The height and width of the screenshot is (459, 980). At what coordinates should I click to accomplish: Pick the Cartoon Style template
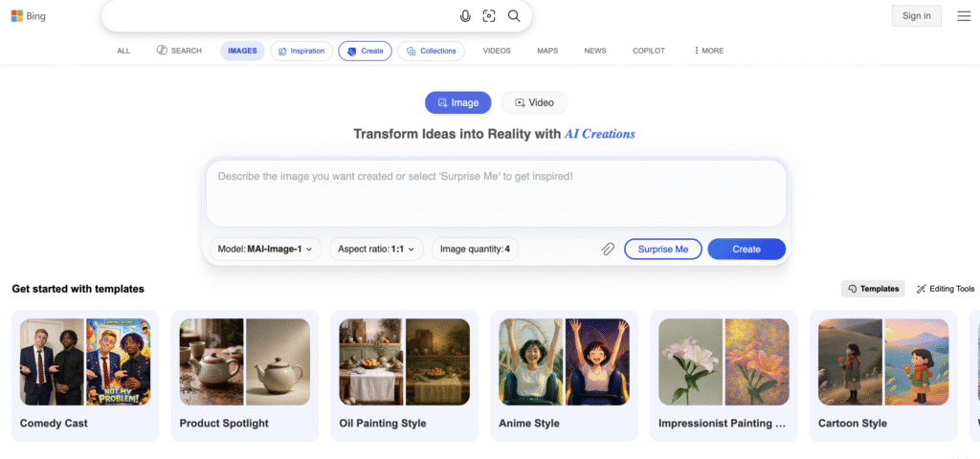[x=883, y=375]
